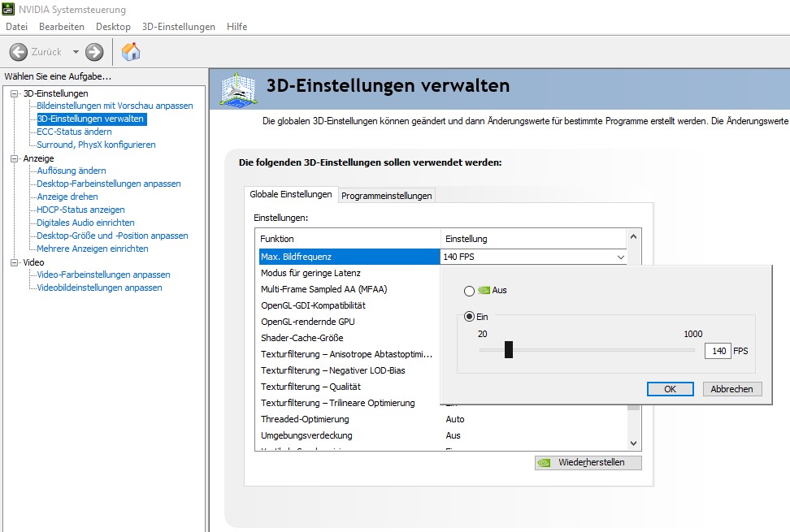Open the Desktop menu
Image resolution: width=790 pixels, height=532 pixels.
113,27
